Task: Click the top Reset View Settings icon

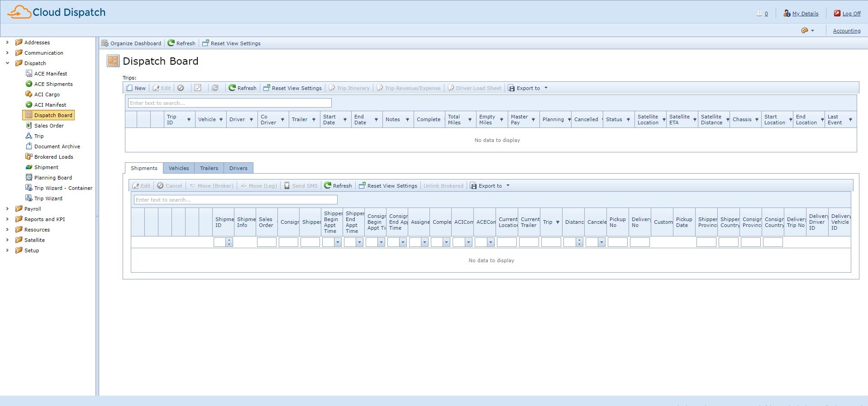Action: 205,43
